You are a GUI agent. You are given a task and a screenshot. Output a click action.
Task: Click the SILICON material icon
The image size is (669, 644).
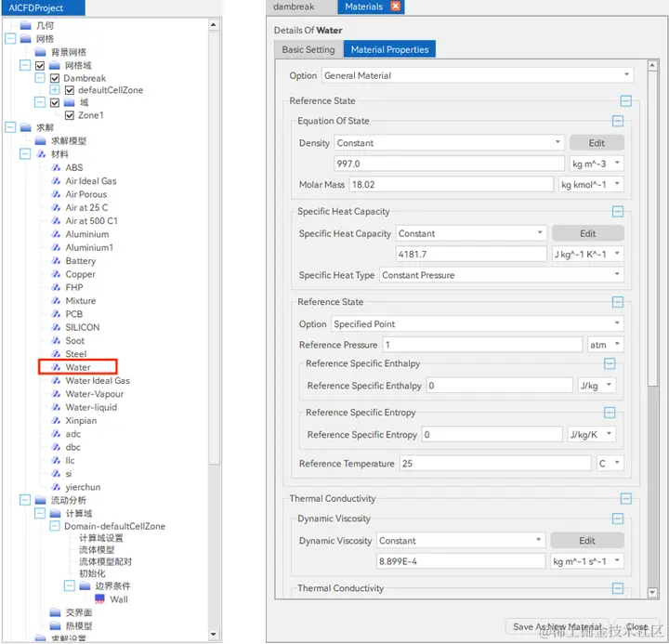[x=56, y=327]
